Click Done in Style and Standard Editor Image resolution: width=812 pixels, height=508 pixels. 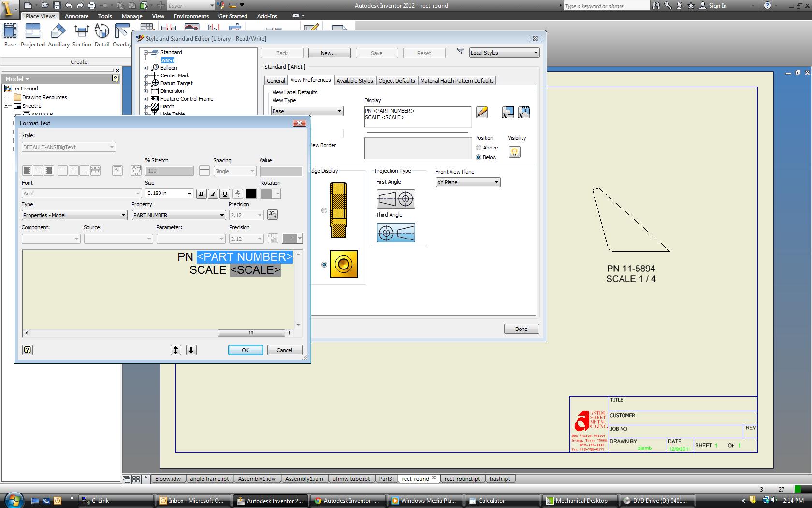pyautogui.click(x=522, y=329)
